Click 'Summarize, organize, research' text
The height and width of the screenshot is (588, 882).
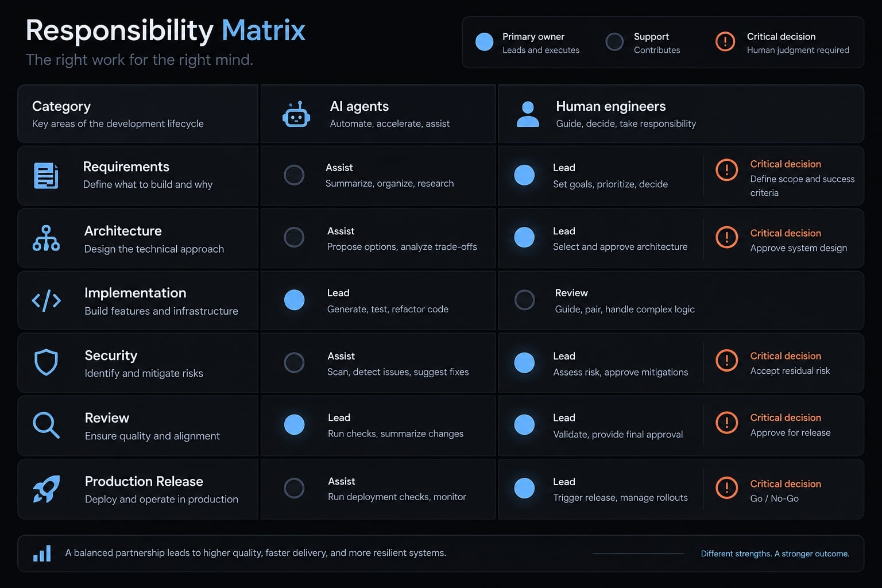click(389, 184)
